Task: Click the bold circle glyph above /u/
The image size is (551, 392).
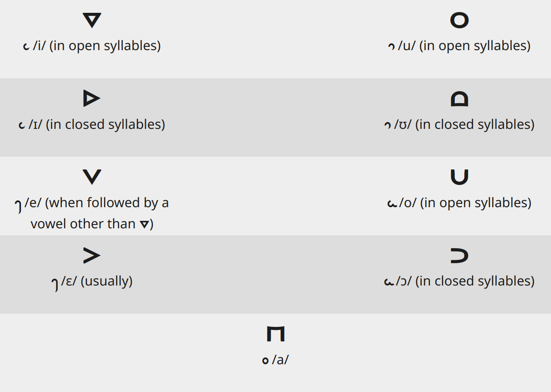Action: click(459, 20)
